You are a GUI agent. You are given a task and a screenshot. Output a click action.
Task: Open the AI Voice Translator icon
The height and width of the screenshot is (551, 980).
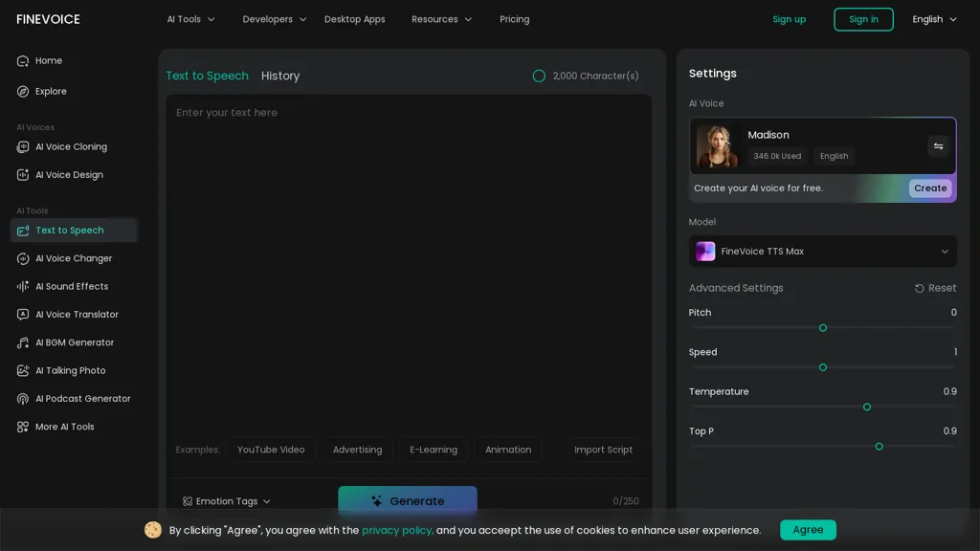(23, 314)
